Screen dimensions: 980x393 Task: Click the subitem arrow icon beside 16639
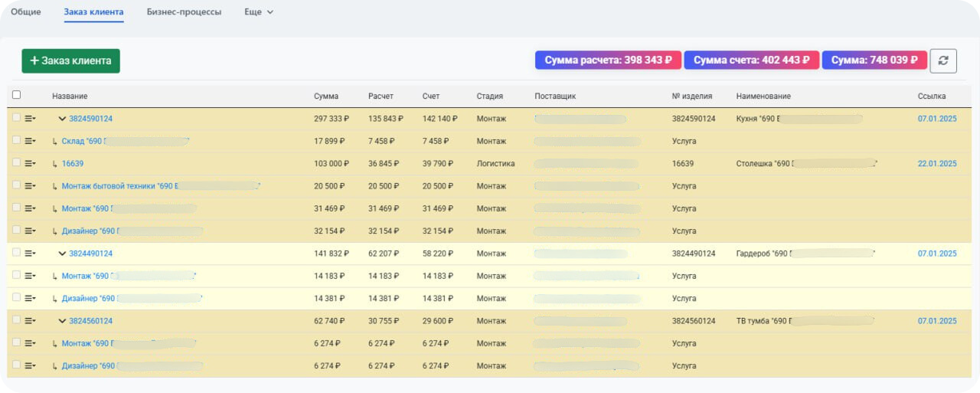(54, 164)
